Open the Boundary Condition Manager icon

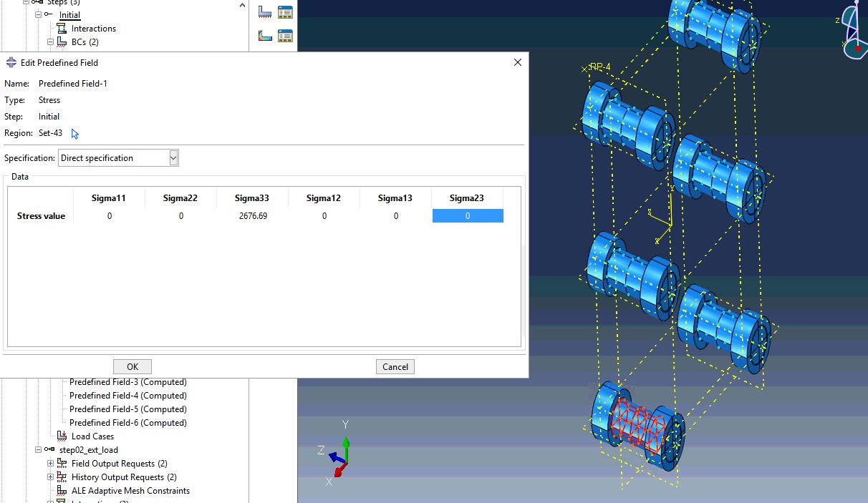coord(285,11)
